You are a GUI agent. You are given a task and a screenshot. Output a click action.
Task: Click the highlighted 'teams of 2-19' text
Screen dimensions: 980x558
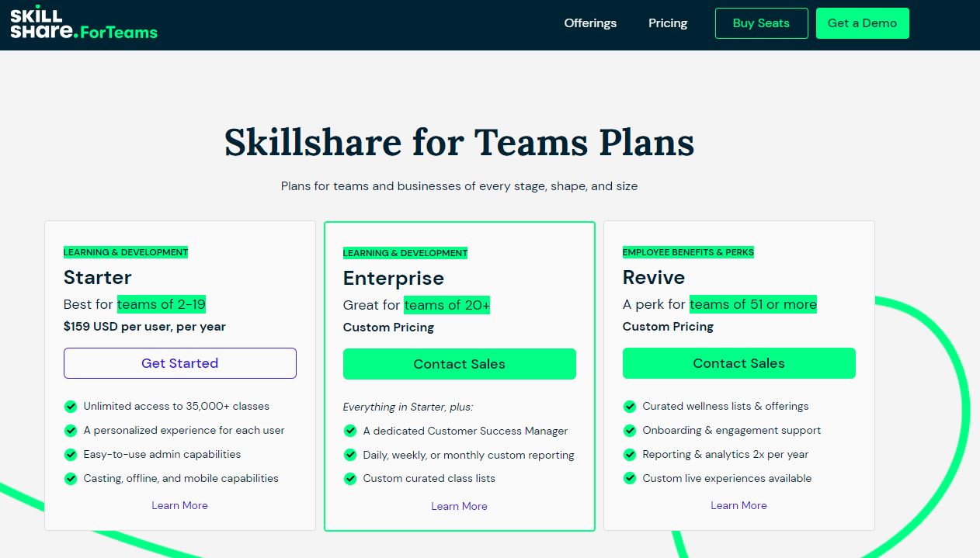(x=162, y=304)
